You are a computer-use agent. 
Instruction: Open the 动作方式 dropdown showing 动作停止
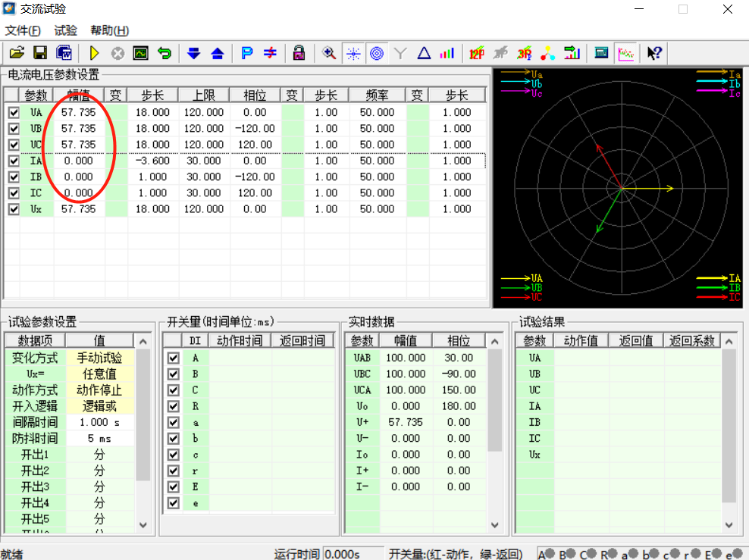(x=99, y=390)
